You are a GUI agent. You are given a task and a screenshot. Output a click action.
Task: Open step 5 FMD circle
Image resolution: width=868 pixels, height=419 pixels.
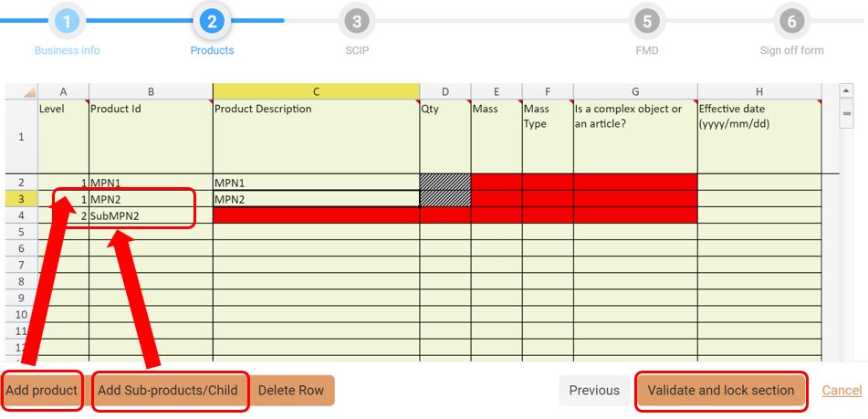[646, 20]
